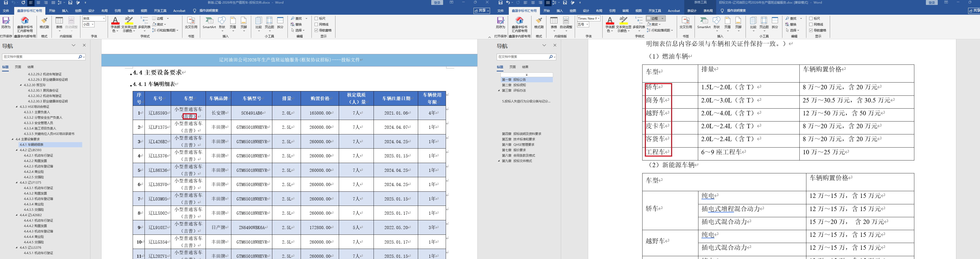Switch to 表设计 tab
Viewport: 980px width, 259px height.
point(692,11)
